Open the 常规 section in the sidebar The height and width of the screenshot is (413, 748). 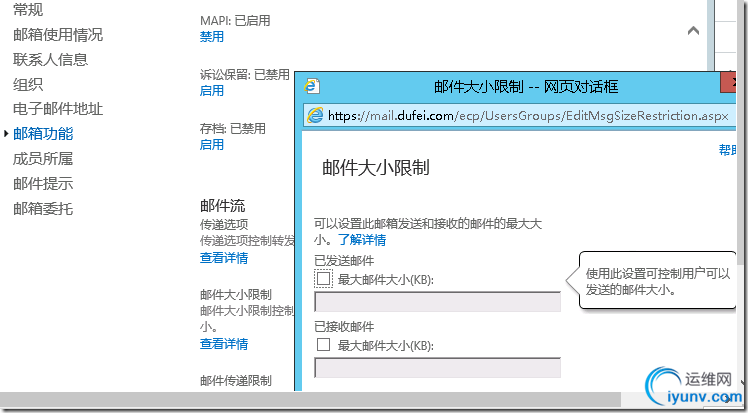[28, 10]
